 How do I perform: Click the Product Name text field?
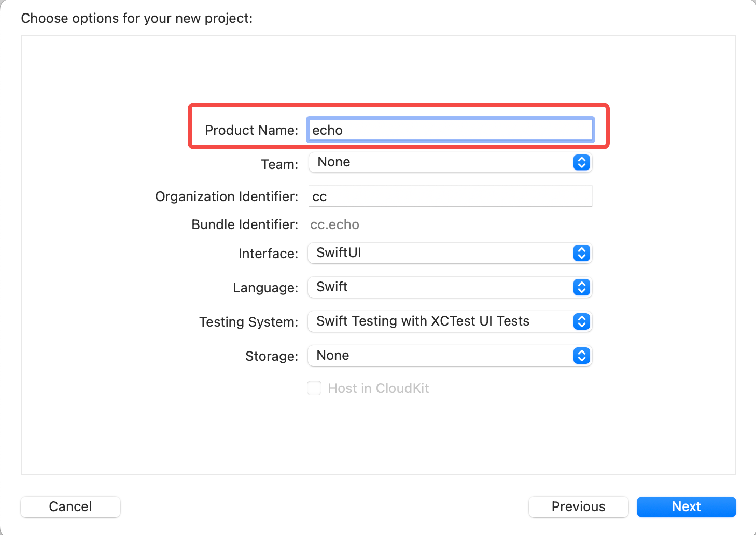click(450, 130)
